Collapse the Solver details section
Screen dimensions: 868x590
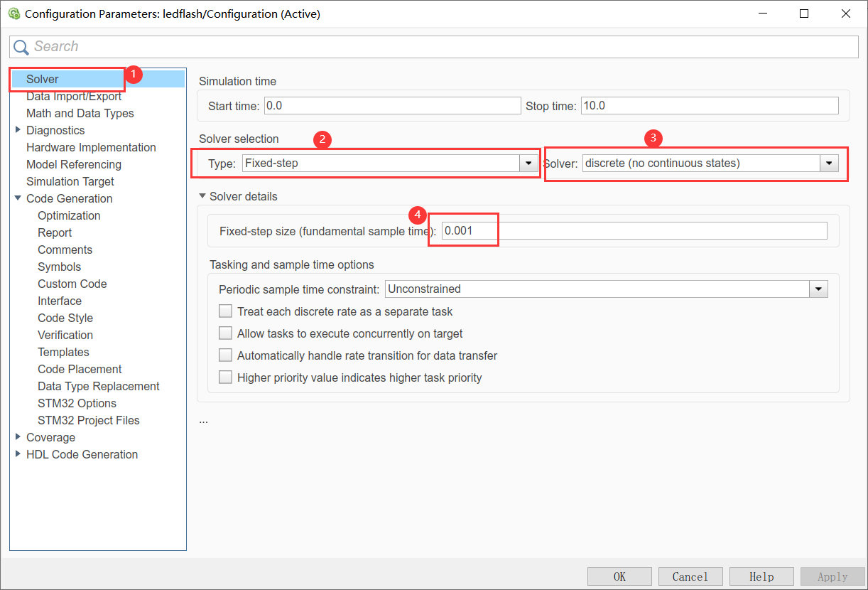click(x=202, y=196)
